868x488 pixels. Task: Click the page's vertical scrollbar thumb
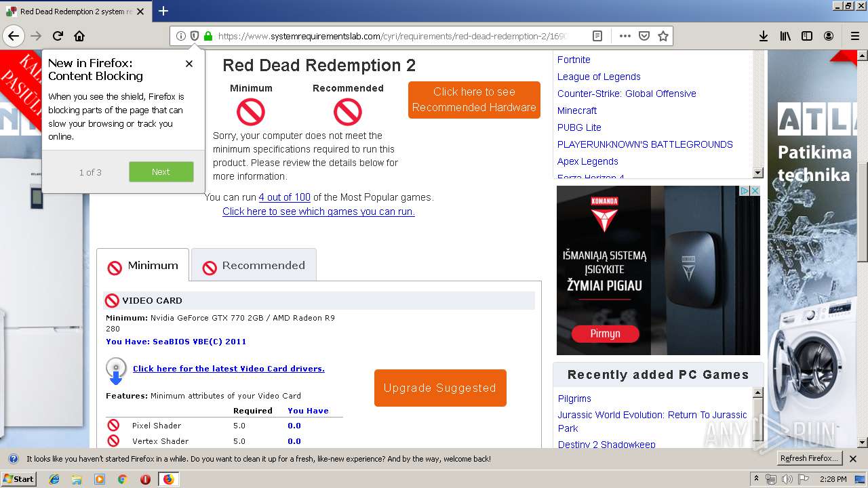pos(863,212)
